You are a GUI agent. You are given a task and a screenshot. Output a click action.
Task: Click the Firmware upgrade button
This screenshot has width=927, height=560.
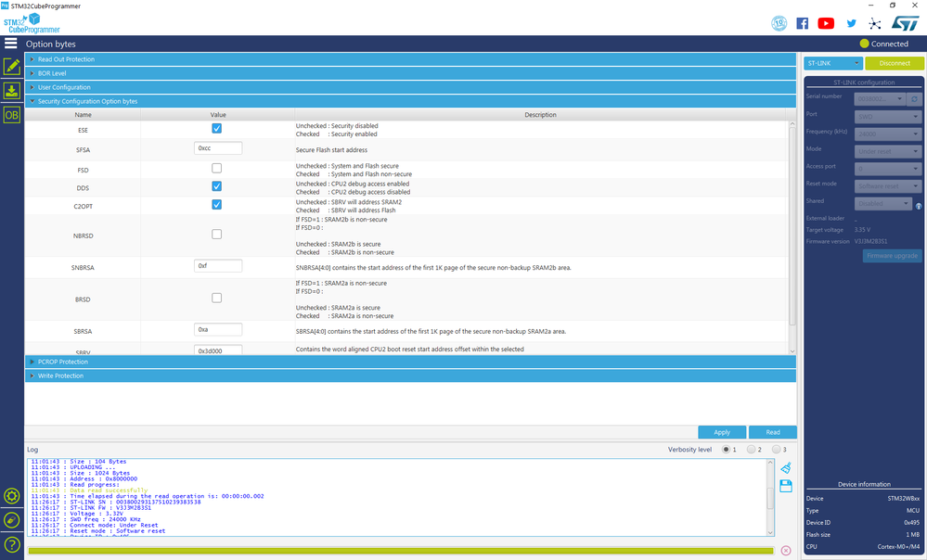pos(892,256)
